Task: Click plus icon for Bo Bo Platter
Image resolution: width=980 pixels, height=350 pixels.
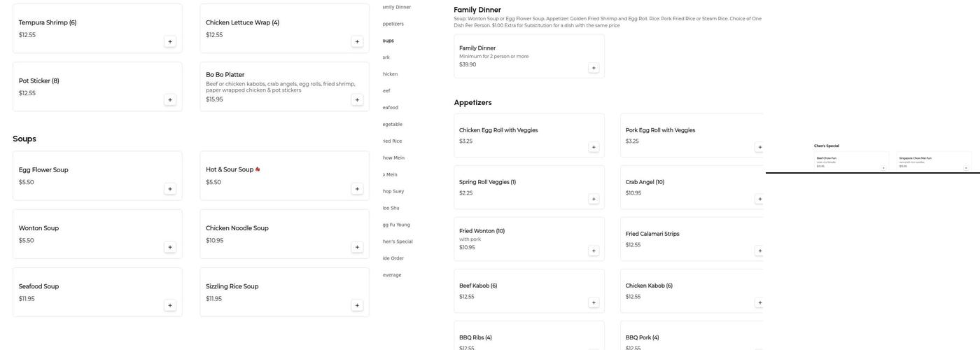Action: click(x=357, y=100)
